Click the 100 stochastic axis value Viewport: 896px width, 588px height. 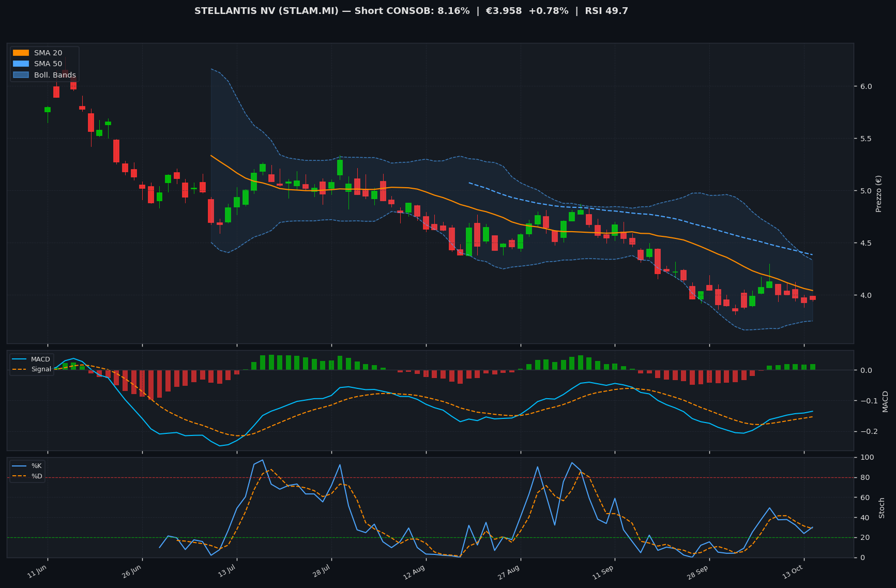[868, 457]
